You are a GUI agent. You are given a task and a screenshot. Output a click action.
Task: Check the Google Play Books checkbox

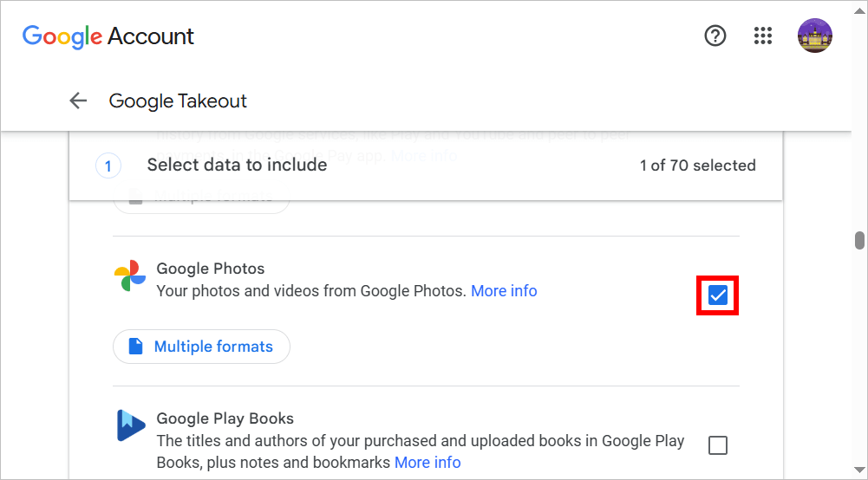[718, 445]
